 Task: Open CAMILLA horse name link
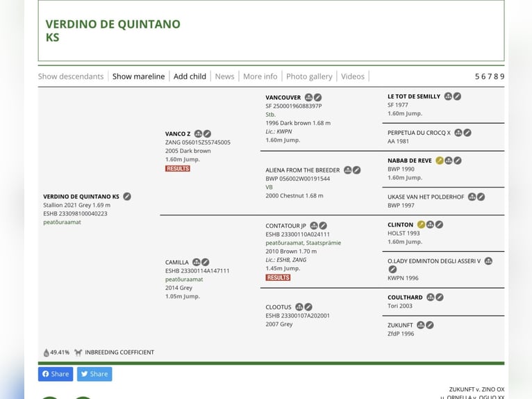click(177, 262)
